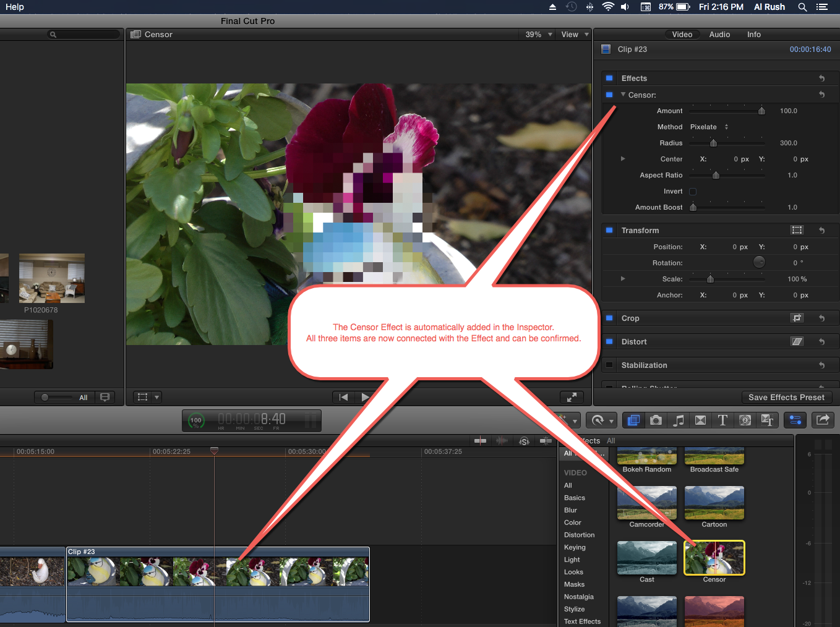Toggle skimming in the timeline
This screenshot has height=627, width=840.
[x=480, y=441]
